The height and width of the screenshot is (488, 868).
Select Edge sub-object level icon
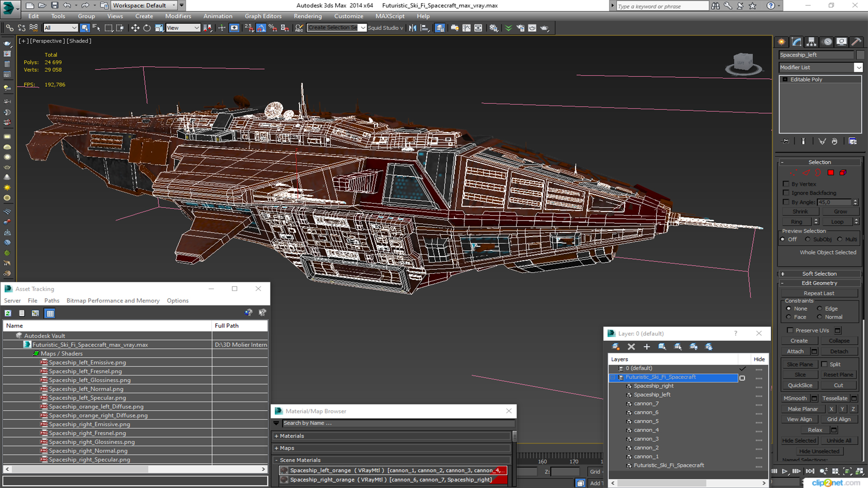(x=807, y=173)
